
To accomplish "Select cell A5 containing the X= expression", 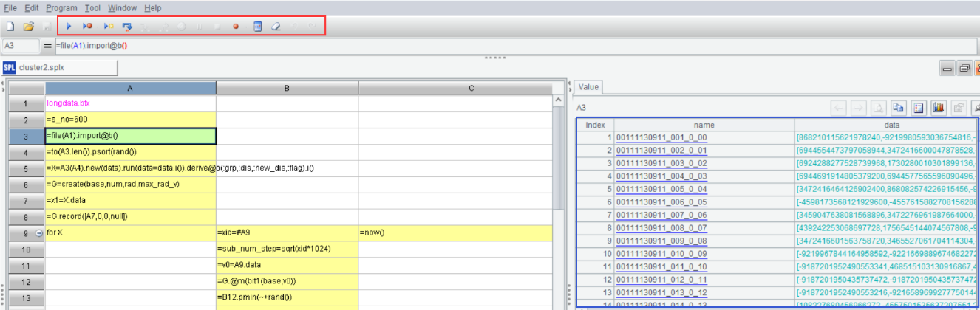I will 130,168.
